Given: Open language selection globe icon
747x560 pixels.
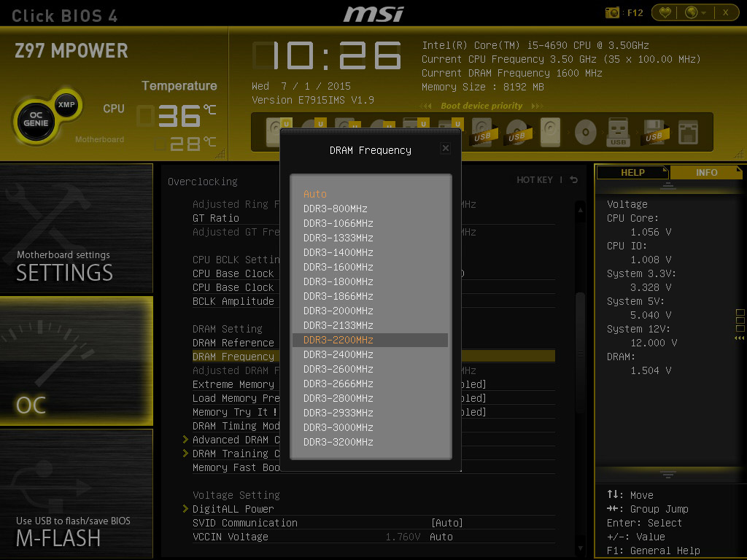Looking at the screenshot, I should tap(692, 12).
